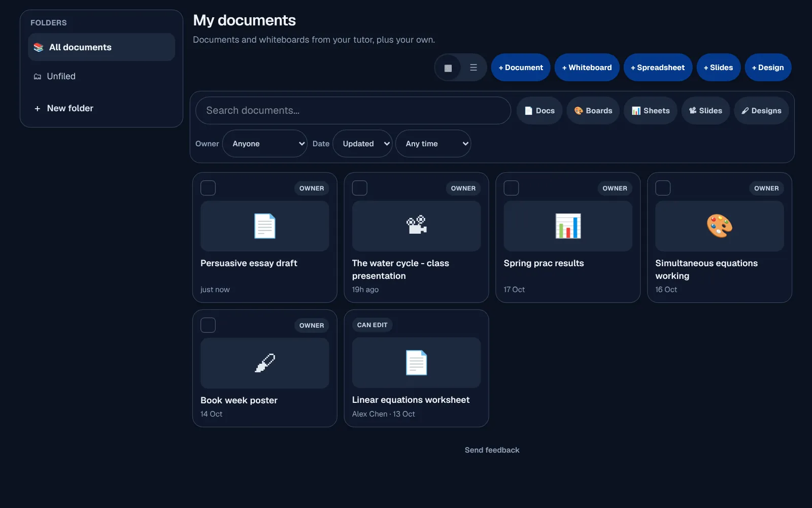Filter by Designs
The height and width of the screenshot is (508, 812).
[x=761, y=111]
